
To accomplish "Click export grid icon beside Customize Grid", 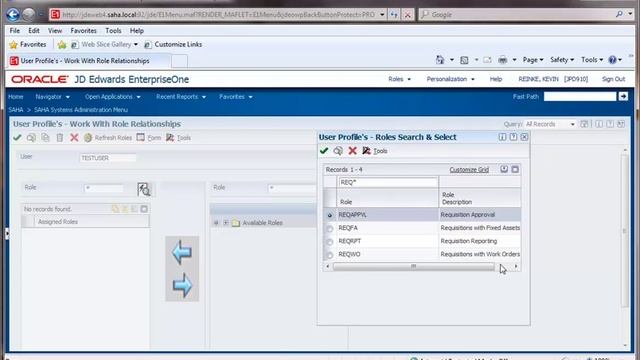I will (504, 169).
